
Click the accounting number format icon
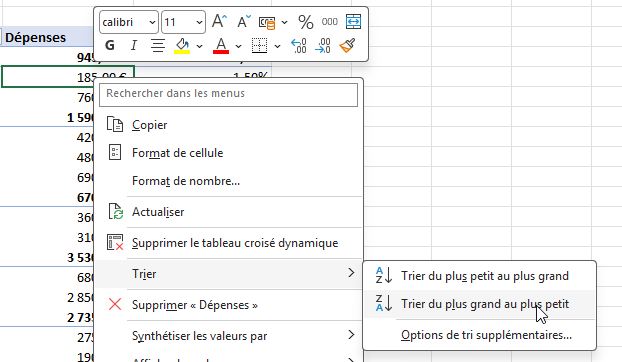click(x=267, y=22)
